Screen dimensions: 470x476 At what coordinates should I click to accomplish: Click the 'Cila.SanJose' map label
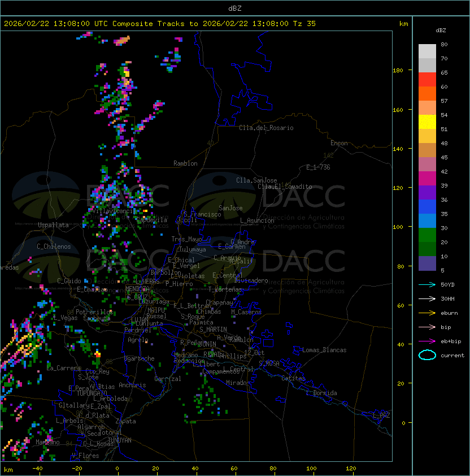click(x=256, y=180)
